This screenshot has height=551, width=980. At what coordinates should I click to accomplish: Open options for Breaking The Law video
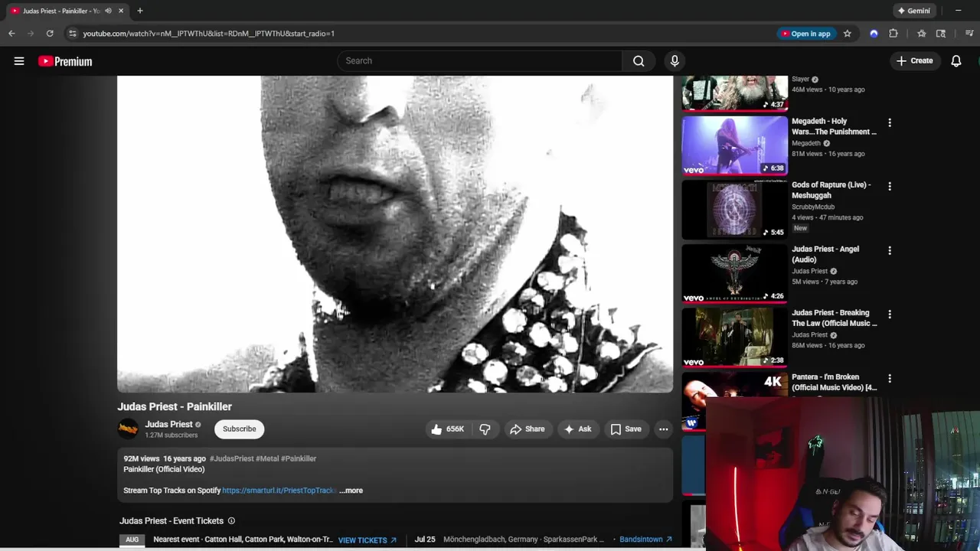890,314
